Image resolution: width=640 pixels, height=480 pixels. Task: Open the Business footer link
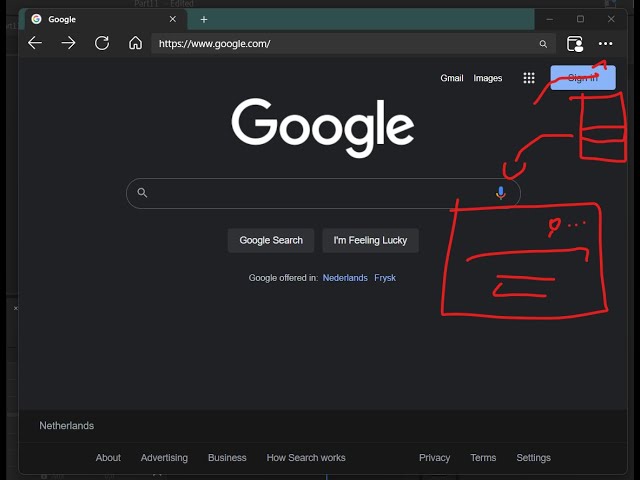tap(227, 458)
